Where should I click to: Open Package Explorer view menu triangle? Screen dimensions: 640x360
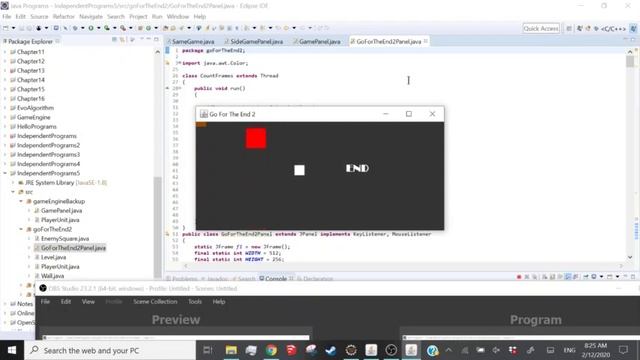point(132,40)
